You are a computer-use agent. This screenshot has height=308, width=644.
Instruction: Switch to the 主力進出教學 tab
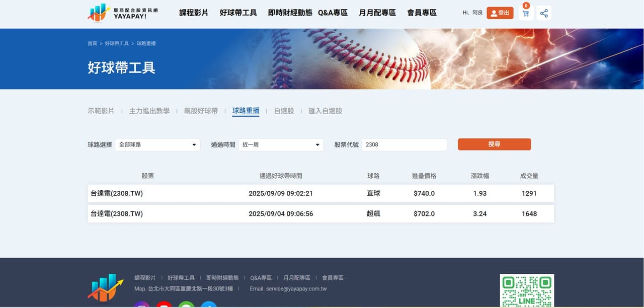click(149, 111)
